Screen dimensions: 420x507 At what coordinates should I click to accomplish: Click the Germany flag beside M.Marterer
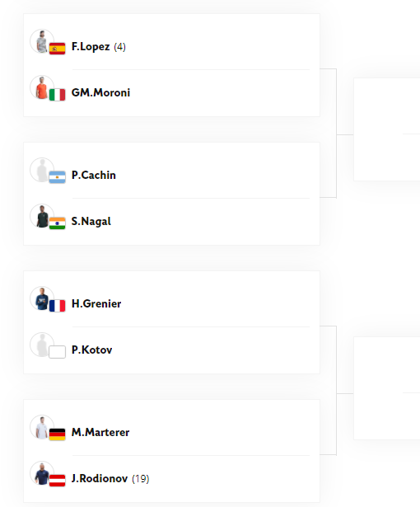pos(57,434)
